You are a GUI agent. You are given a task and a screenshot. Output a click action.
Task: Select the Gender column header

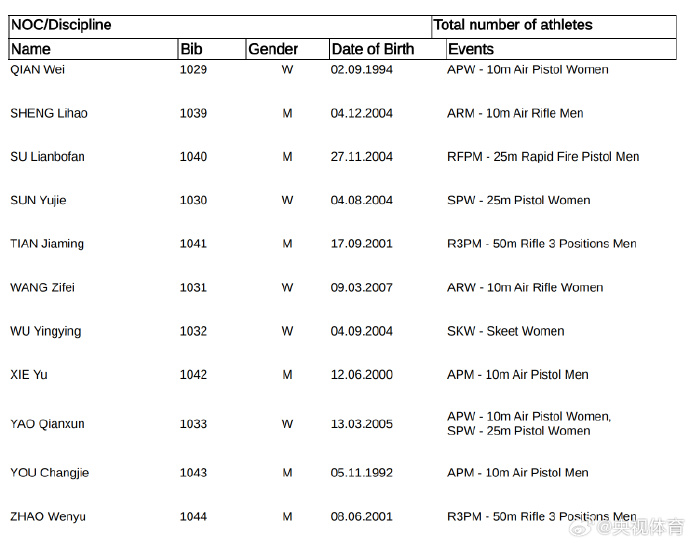click(273, 49)
